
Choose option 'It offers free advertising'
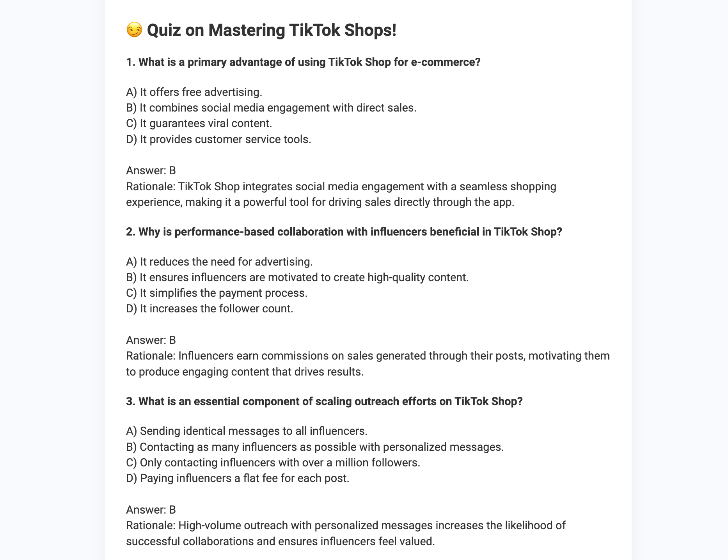click(194, 92)
